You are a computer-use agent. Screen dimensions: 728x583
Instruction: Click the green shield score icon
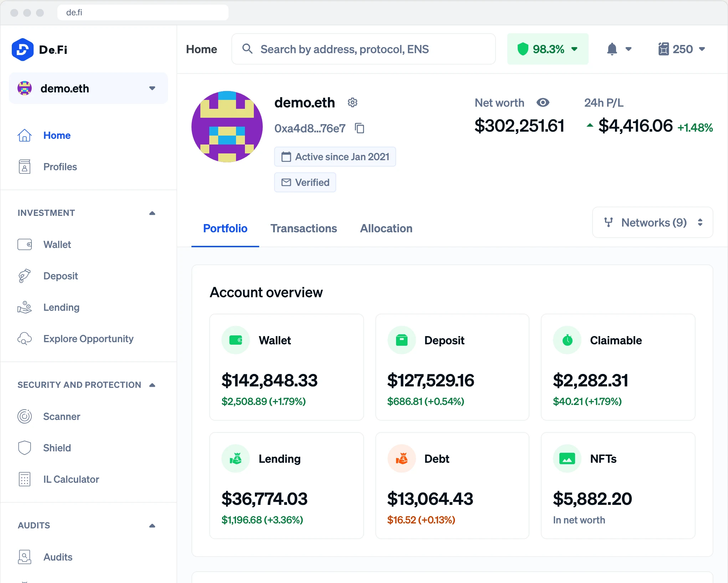523,49
